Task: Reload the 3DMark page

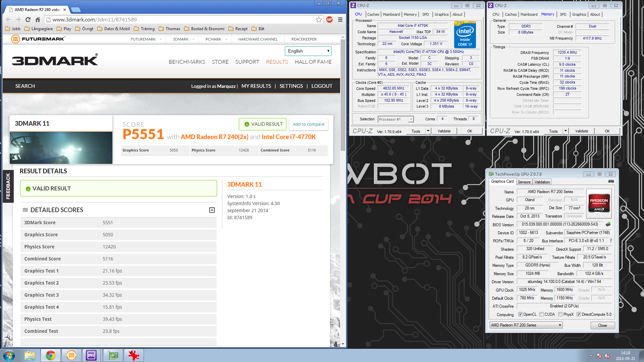Action: (28, 20)
